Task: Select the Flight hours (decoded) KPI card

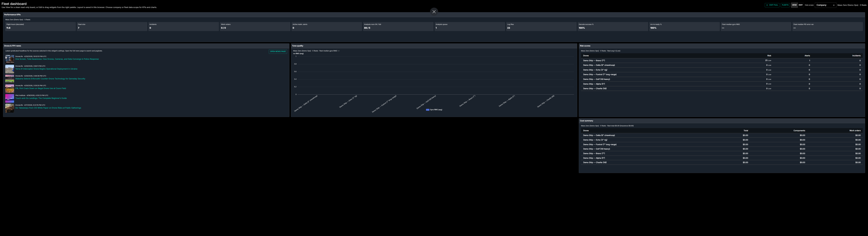Action: (x=40, y=26)
